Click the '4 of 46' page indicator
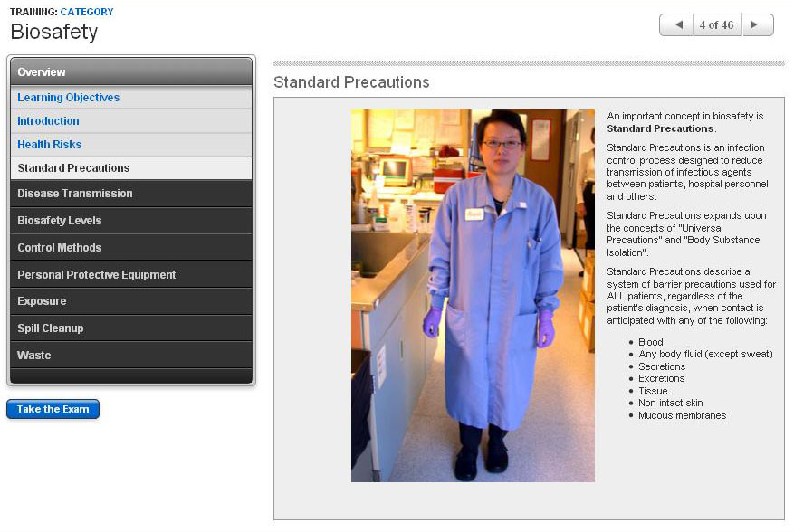 (716, 25)
